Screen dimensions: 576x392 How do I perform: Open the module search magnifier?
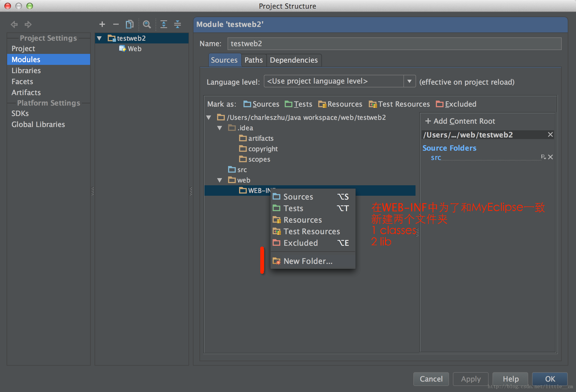(x=147, y=24)
